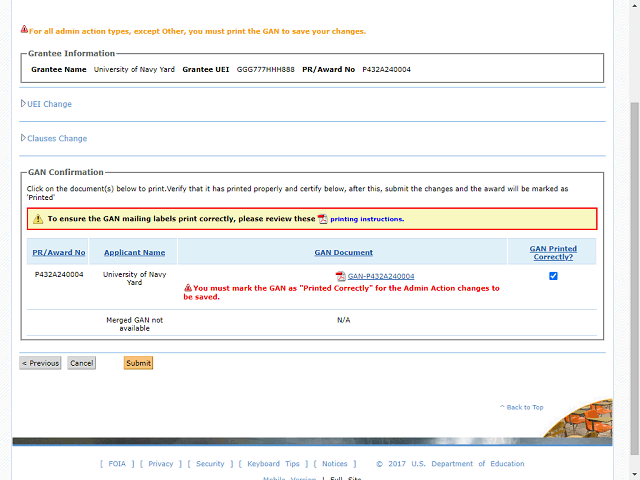Jump using Back to Top link
This screenshot has width=640, height=480.
(x=522, y=407)
